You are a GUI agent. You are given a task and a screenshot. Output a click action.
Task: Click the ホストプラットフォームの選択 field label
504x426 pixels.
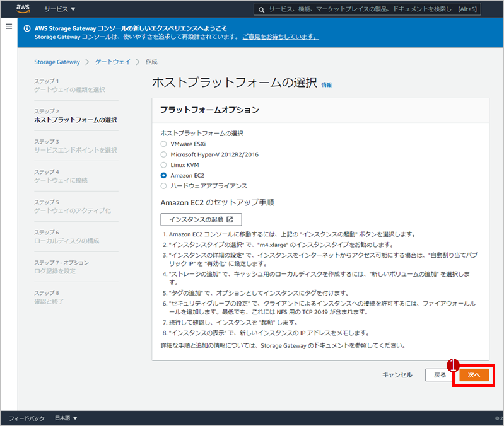pyautogui.click(x=202, y=133)
